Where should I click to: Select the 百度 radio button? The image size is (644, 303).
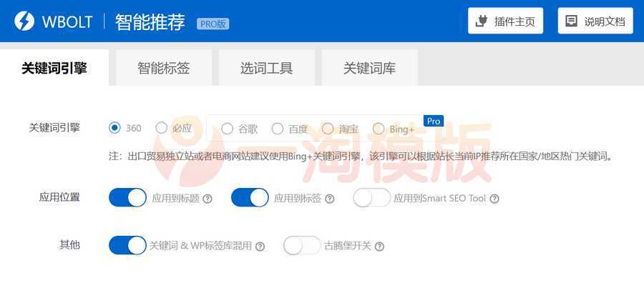[x=278, y=129]
